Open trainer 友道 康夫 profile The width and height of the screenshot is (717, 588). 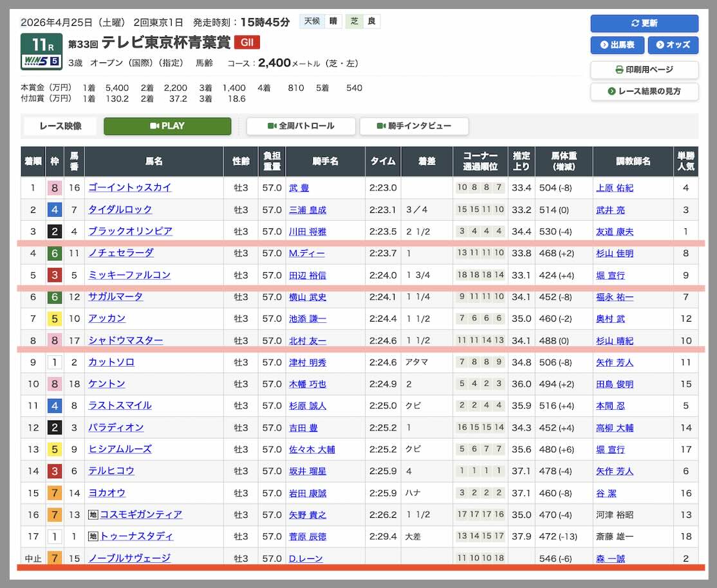click(615, 232)
